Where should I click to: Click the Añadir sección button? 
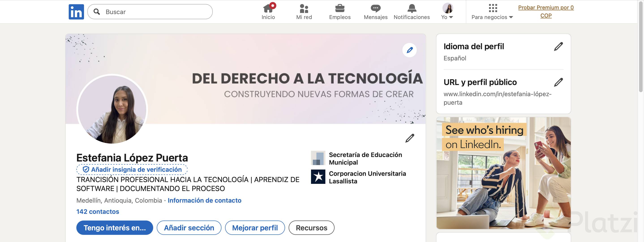point(189,227)
